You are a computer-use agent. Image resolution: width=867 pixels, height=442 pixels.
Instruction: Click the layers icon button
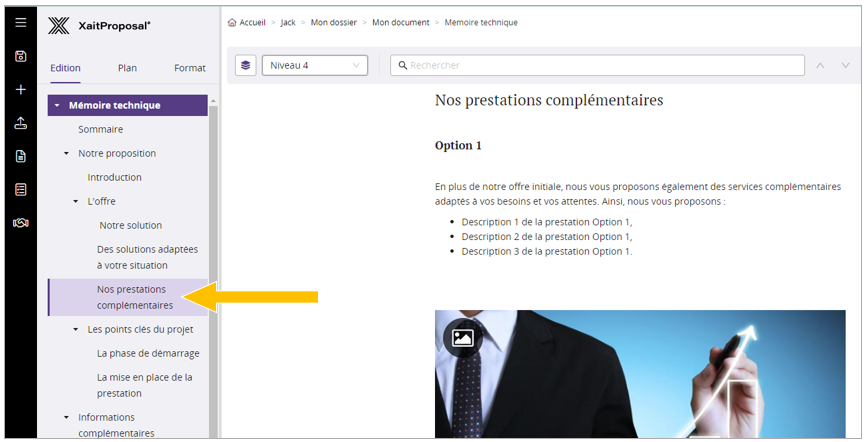tap(246, 65)
